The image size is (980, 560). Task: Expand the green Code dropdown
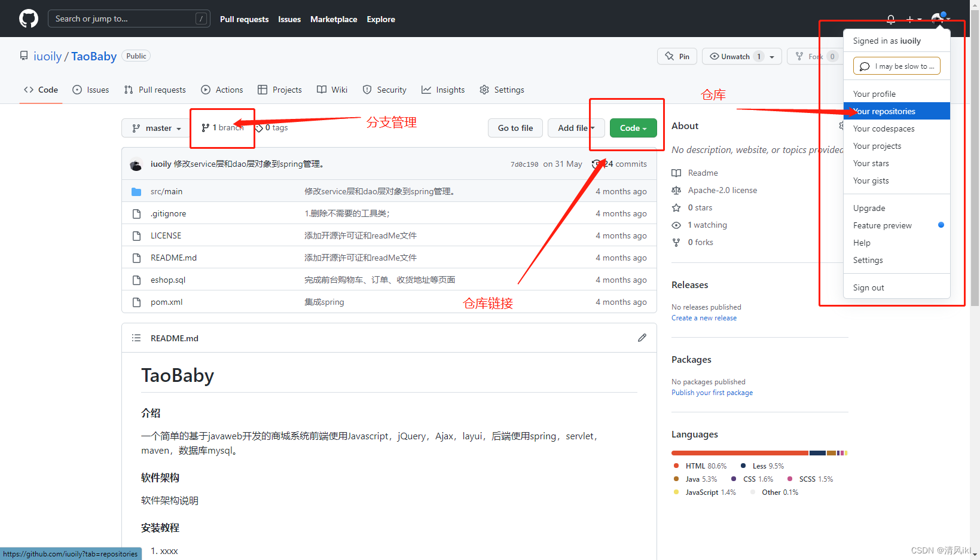633,128
